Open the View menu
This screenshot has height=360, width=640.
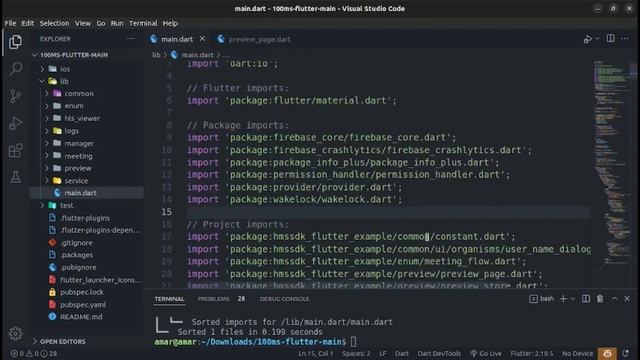(x=82, y=23)
